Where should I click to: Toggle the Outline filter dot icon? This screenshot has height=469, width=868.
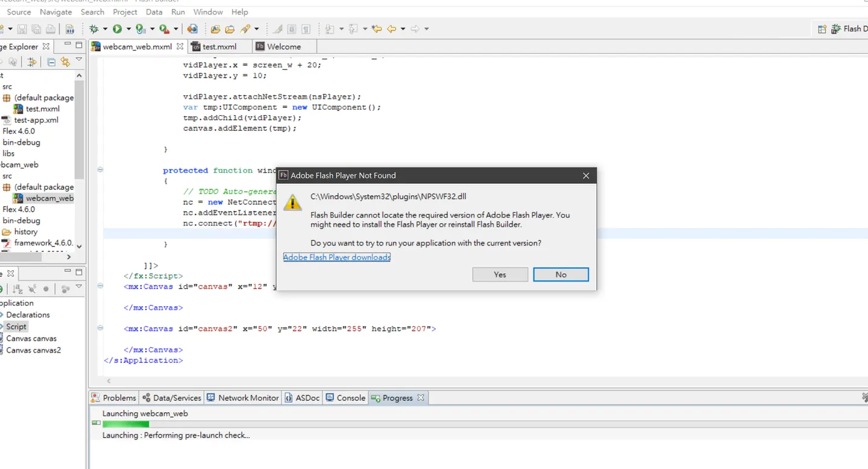pos(46,289)
